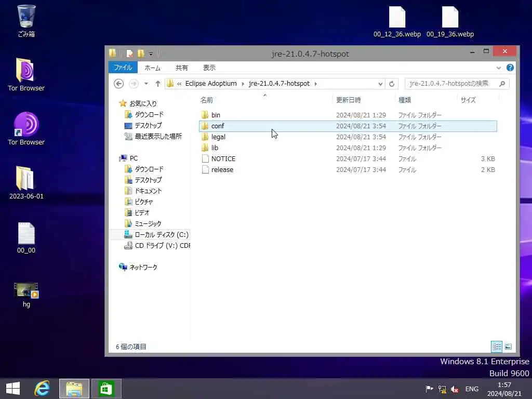Click the New folder quick access icon
Image resolution: width=532 pixels, height=399 pixels.
click(x=141, y=54)
